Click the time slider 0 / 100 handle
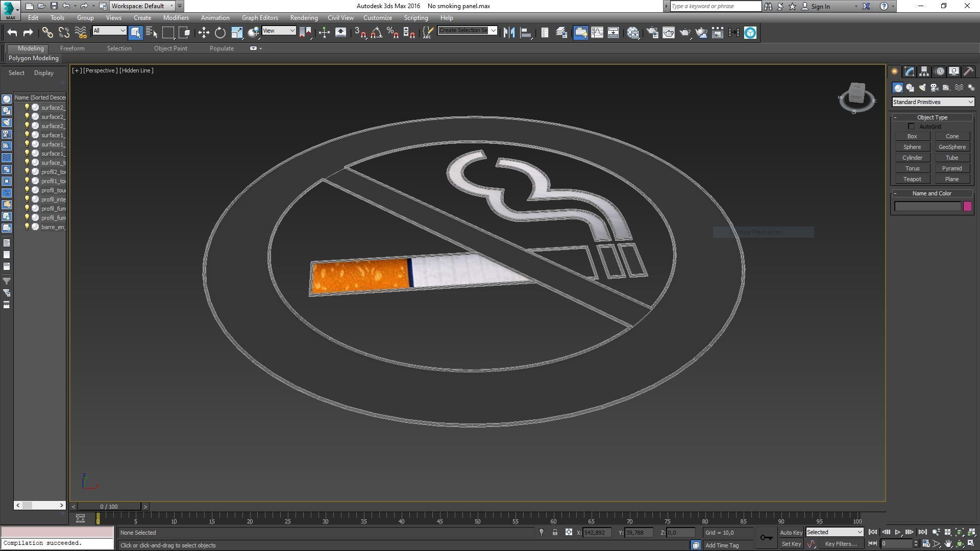 pos(109,507)
